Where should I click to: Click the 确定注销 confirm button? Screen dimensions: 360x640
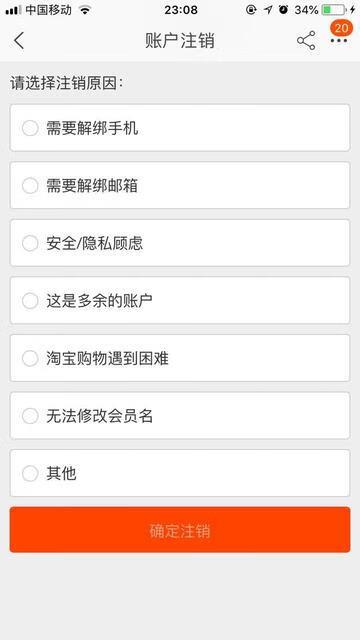pyautogui.click(x=180, y=530)
